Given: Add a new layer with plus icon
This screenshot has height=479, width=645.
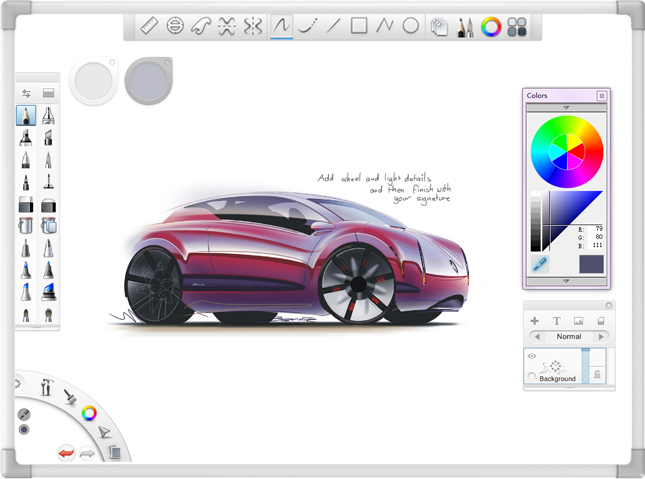Looking at the screenshot, I should tap(535, 321).
